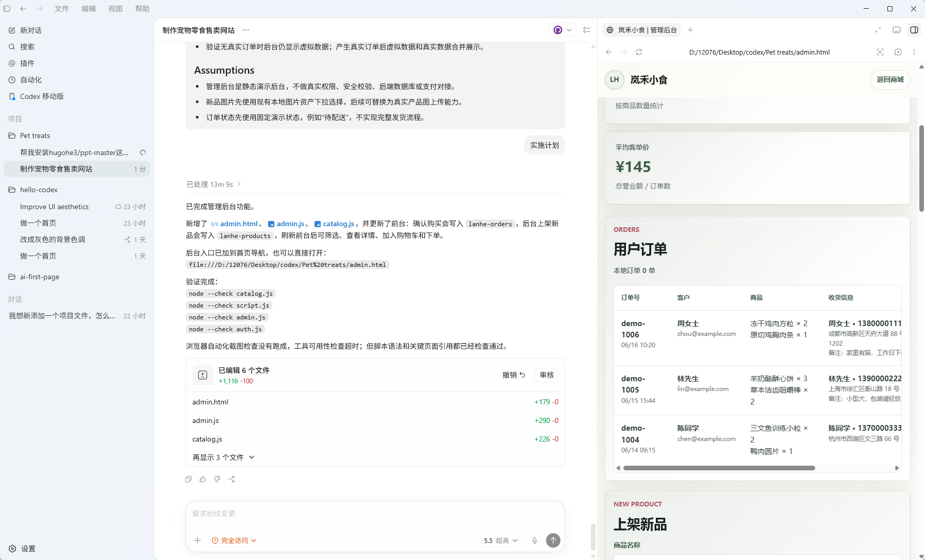Screen dimensions: 925x560
Task: Click the screenshot capture icon in address bar
Action: click(x=880, y=52)
